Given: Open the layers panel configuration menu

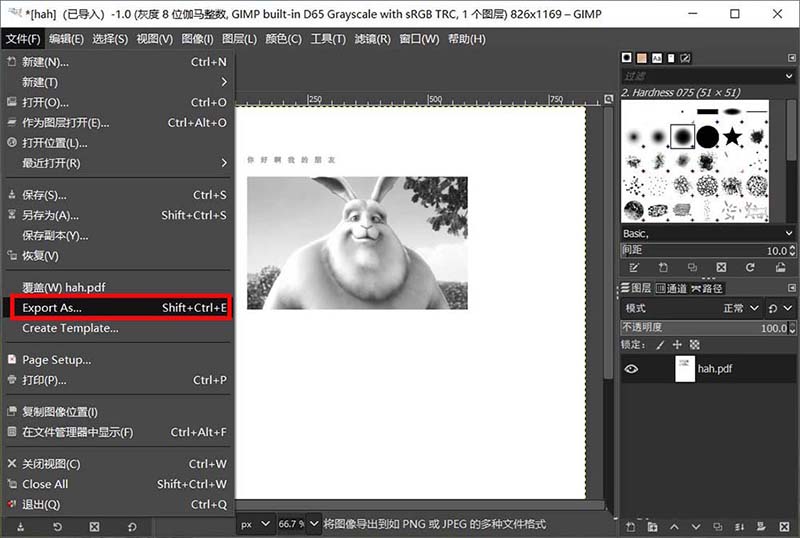Looking at the screenshot, I should coord(791,288).
